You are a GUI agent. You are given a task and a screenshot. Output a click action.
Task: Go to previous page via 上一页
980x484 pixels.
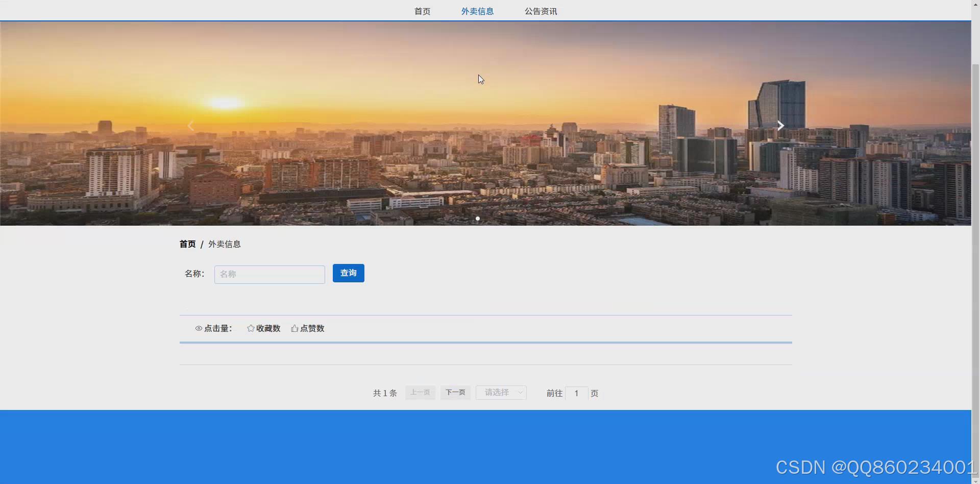click(420, 393)
